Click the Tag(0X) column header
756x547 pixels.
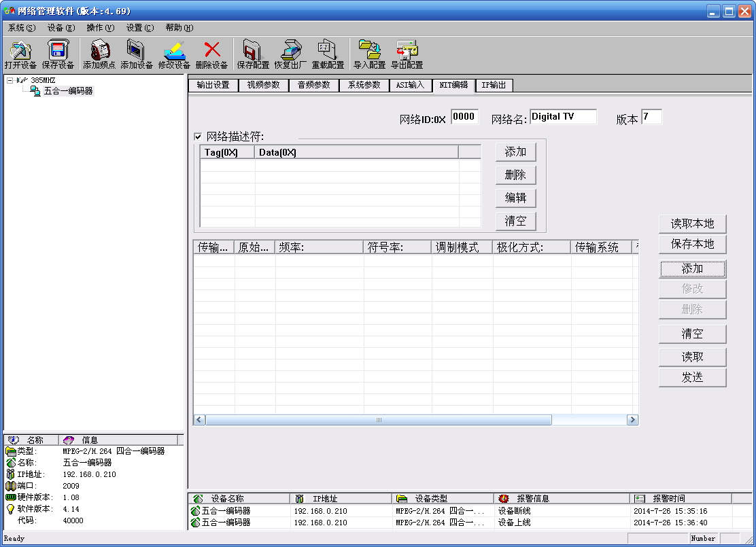click(227, 153)
